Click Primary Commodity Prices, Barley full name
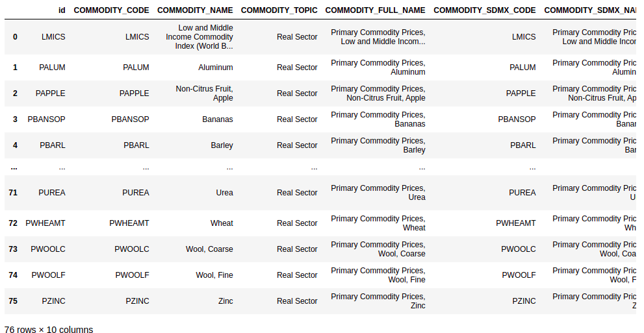The image size is (644, 333). pyautogui.click(x=378, y=145)
